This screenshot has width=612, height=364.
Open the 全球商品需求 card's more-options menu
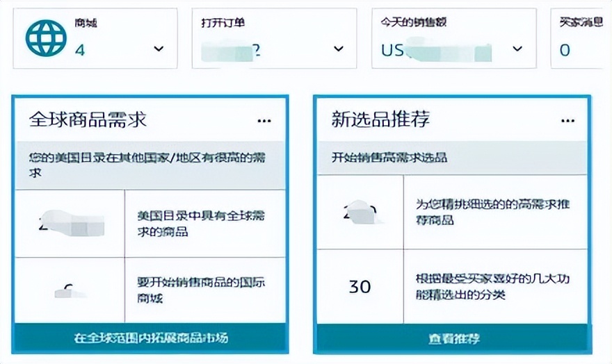(264, 121)
